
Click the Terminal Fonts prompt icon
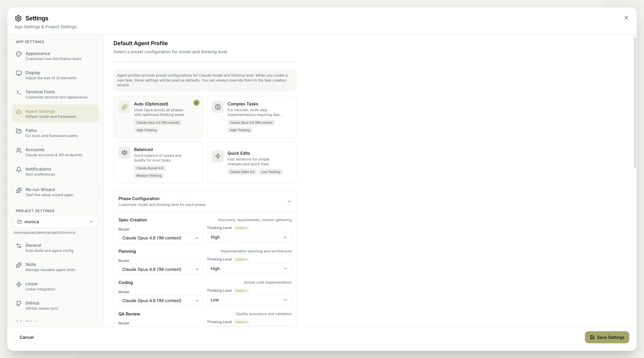19,92
